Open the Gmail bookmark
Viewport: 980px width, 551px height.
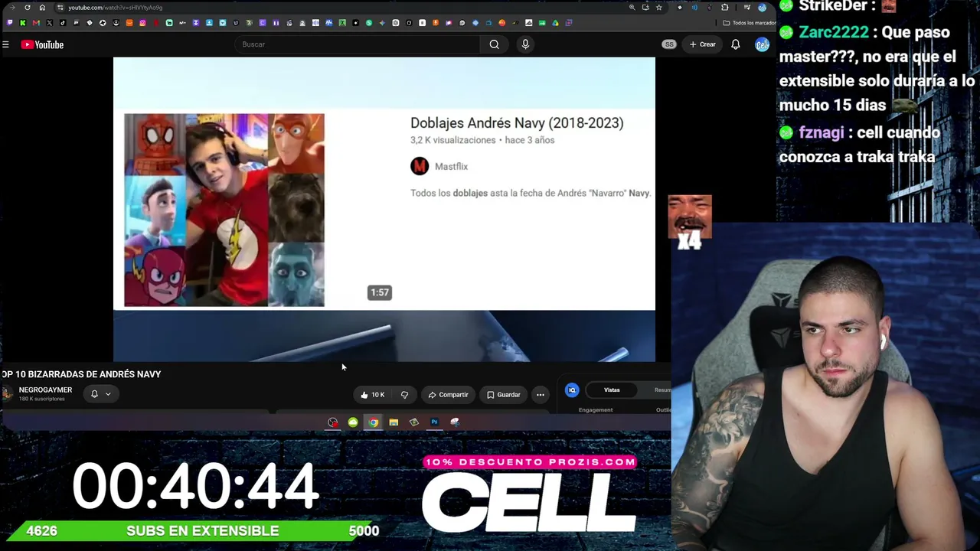tap(36, 23)
